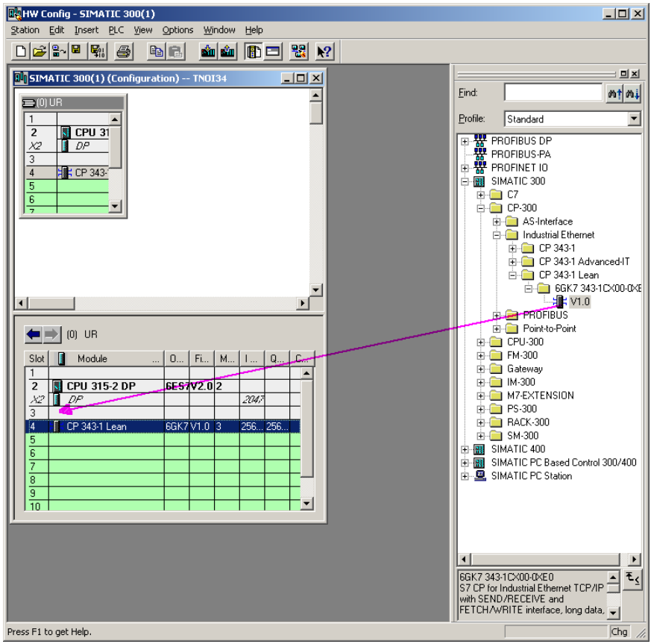Open the Insert menu
651x644 pixels.
[x=87, y=30]
